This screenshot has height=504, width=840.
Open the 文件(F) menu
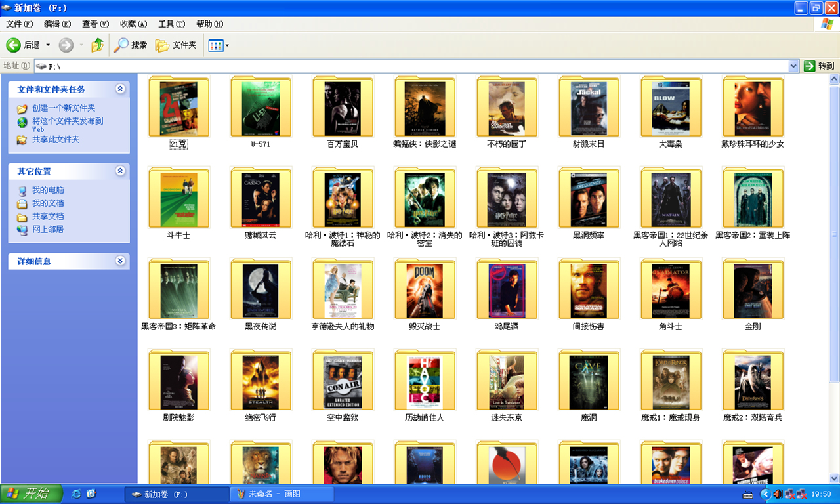(19, 24)
